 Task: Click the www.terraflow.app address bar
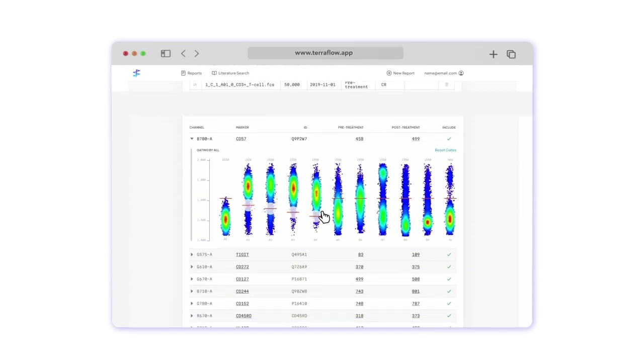325,53
